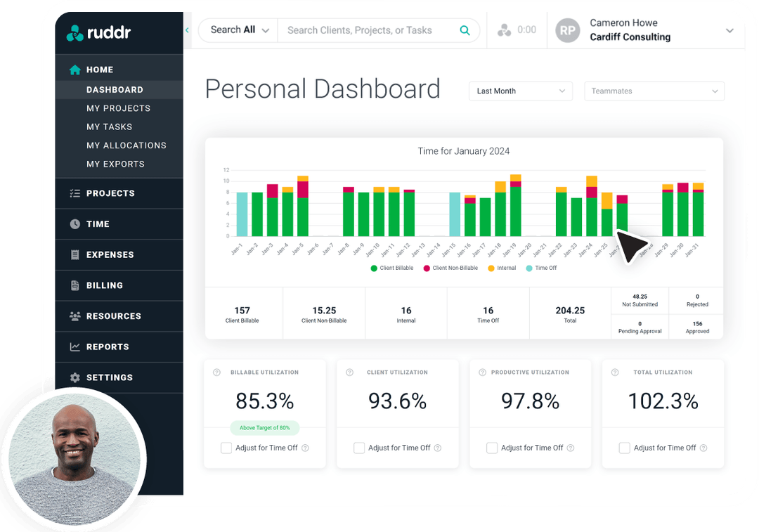759x532 pixels.
Task: Select the Billing document icon
Action: (x=76, y=285)
